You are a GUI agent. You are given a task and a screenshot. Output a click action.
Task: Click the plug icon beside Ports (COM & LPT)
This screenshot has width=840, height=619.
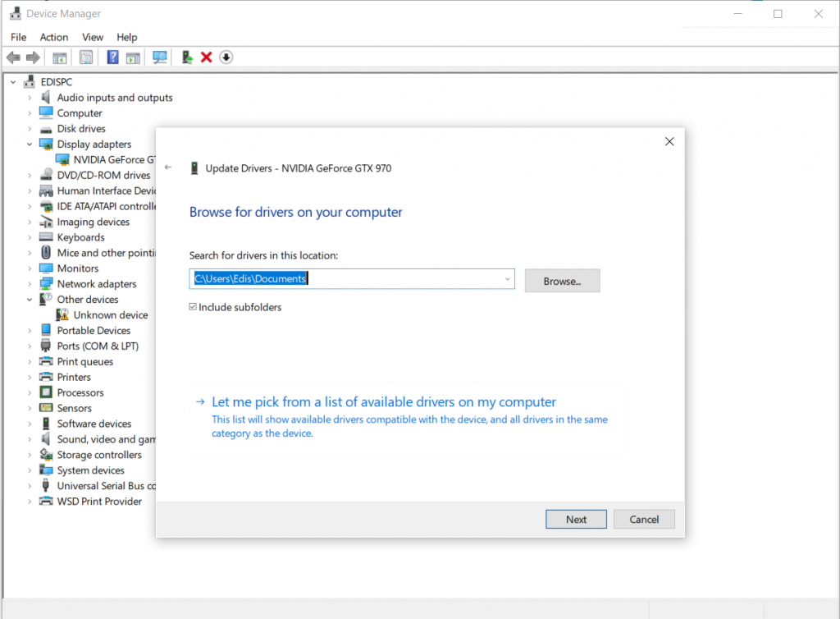click(x=46, y=346)
